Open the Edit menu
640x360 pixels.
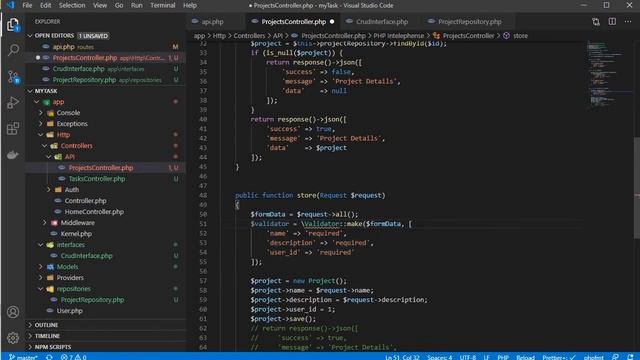pos(45,5)
